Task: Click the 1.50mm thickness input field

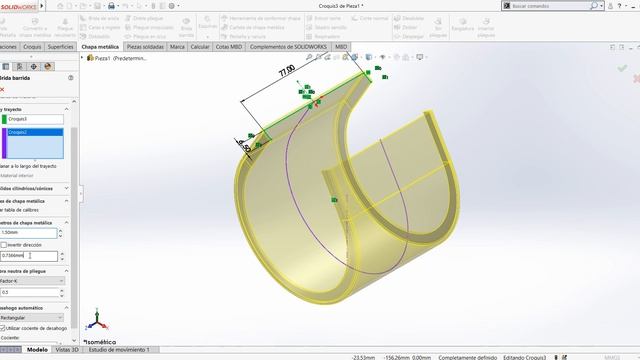Action: tap(28, 233)
